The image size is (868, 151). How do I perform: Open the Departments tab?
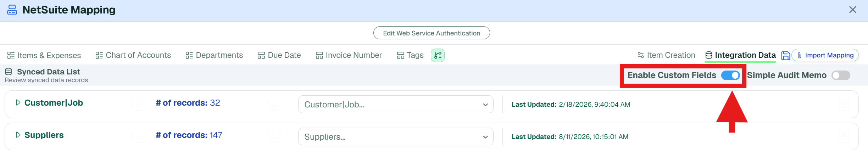214,55
